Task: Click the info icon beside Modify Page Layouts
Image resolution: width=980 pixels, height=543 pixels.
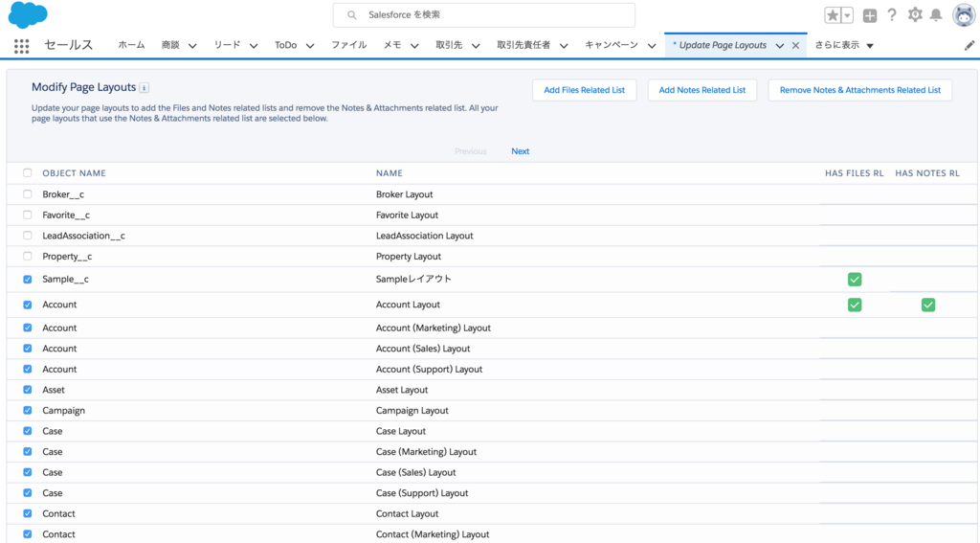Action: pos(144,87)
